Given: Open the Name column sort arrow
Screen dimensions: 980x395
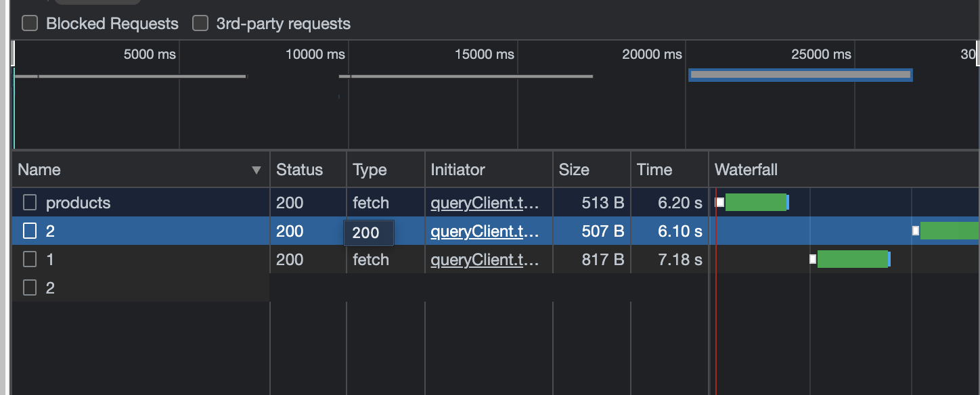Looking at the screenshot, I should click(x=257, y=170).
